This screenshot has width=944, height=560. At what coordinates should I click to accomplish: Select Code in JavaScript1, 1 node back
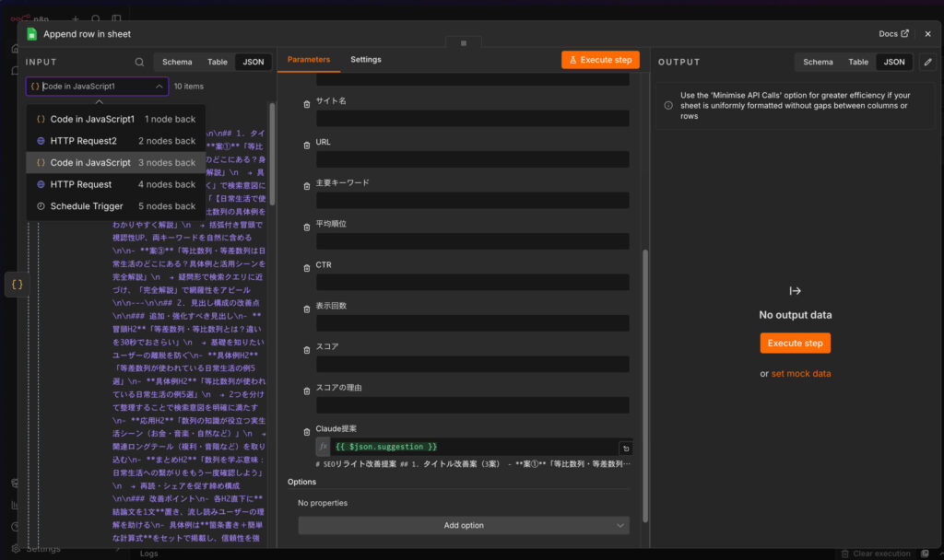[115, 119]
